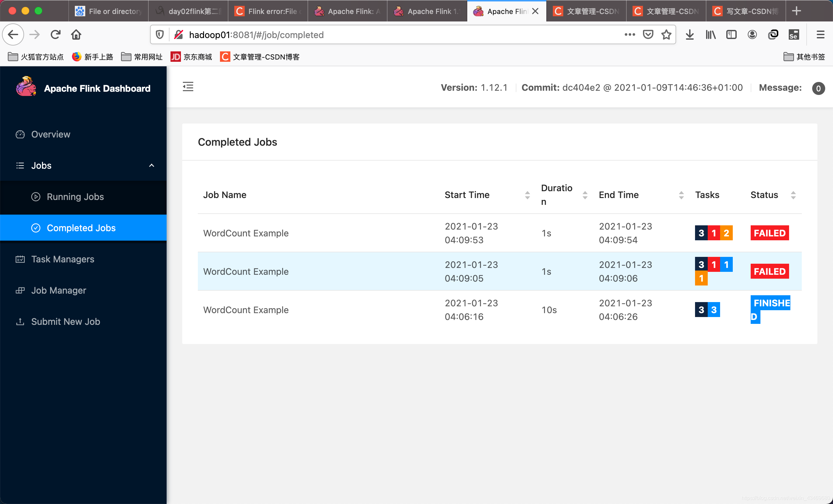Viewport: 833px width, 504px height.
Task: Click the browser forward arrow
Action: 34,34
